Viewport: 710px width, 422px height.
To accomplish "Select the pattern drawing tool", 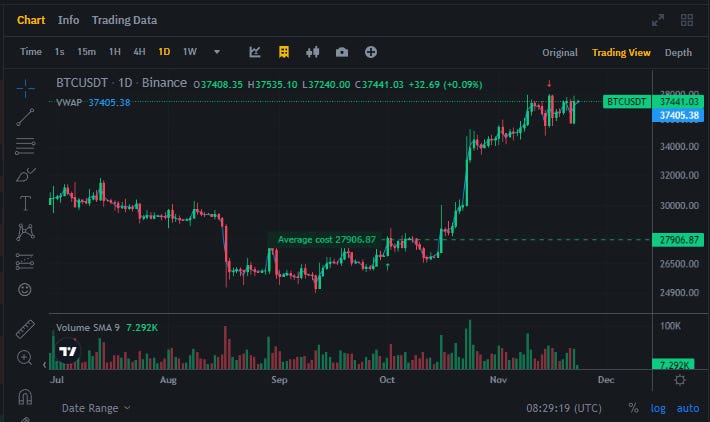I will (25, 232).
